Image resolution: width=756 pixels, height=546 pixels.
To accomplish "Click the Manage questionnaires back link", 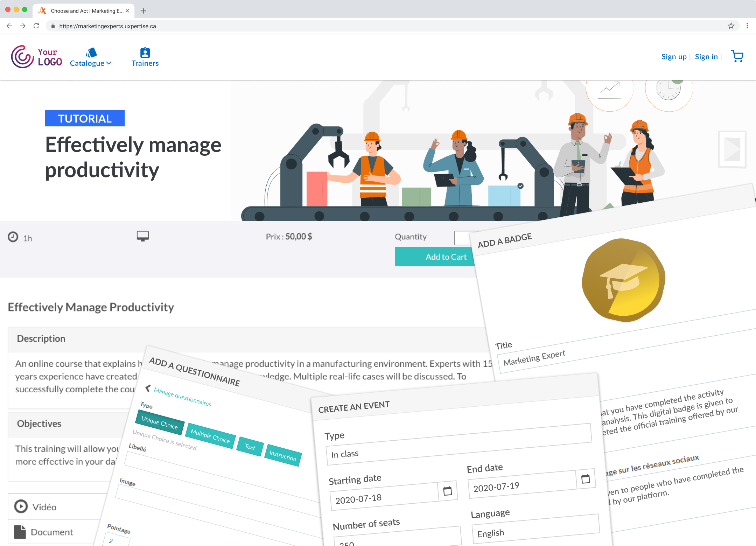I will pyautogui.click(x=182, y=397).
